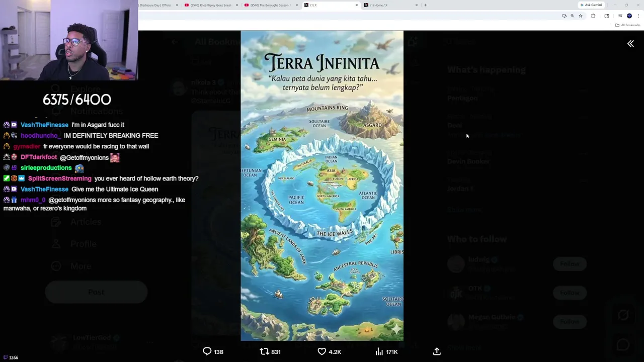Close the Rhea Ripley tab
Image resolution: width=644 pixels, height=362 pixels.
[237, 5]
